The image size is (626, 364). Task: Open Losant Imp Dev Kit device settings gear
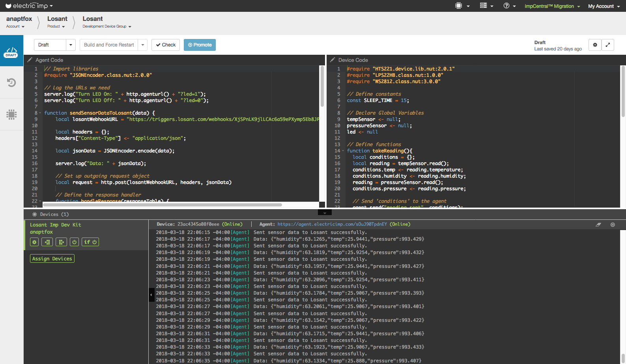coord(35,242)
